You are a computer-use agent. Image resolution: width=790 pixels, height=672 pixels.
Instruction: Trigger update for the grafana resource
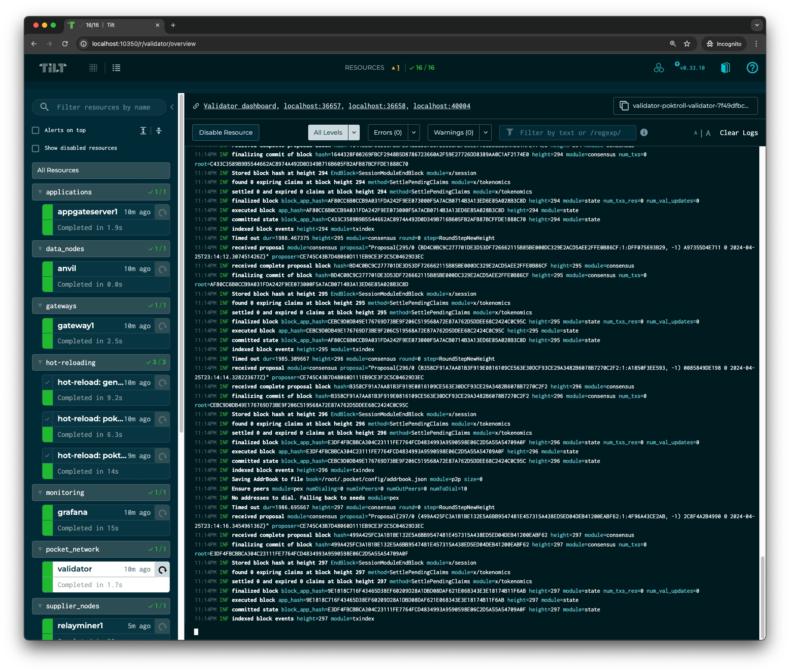[162, 513]
